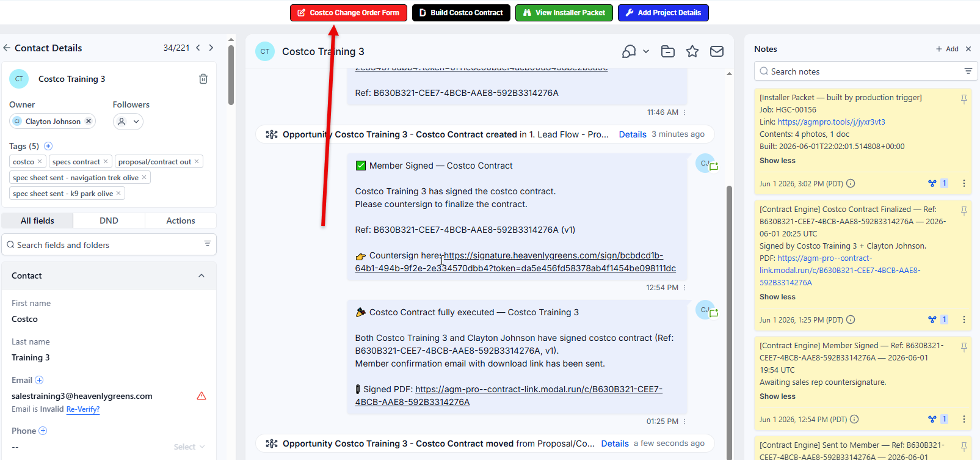Close the Notes panel
This screenshot has height=460, width=980.
coord(968,49)
